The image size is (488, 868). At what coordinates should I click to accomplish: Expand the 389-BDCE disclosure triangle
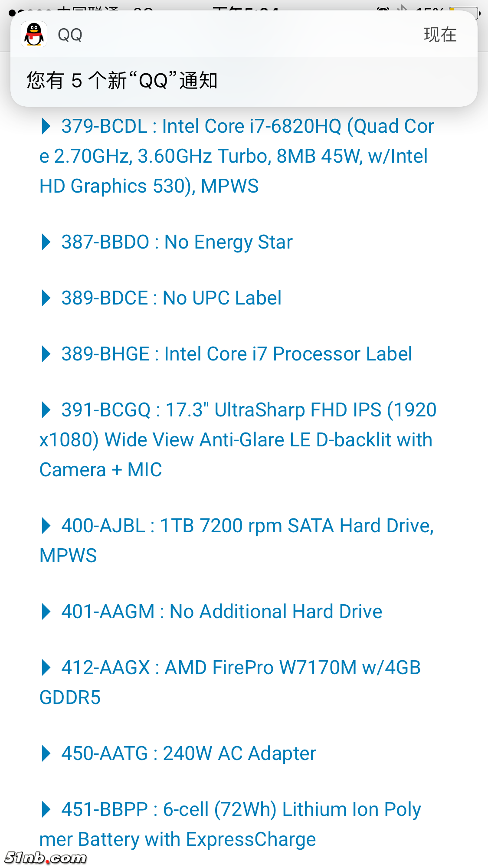pyautogui.click(x=46, y=298)
